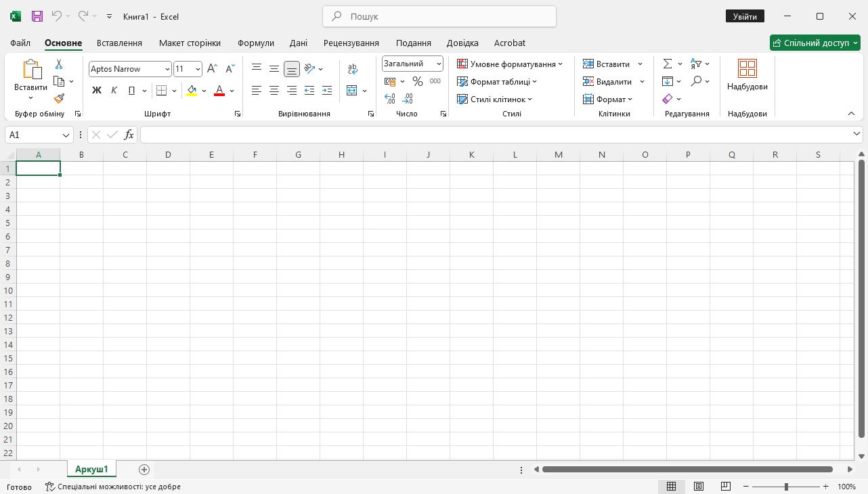This screenshot has height=494, width=868.
Task: Toggle wrap text button
Action: click(x=353, y=69)
